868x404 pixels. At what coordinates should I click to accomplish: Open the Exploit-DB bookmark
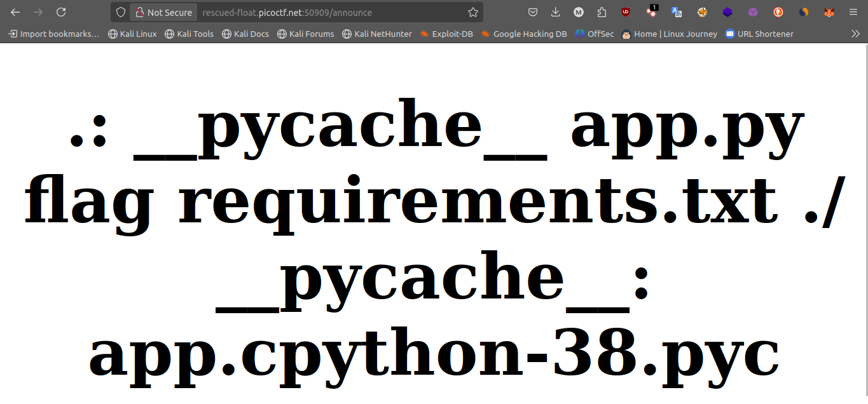coord(446,34)
